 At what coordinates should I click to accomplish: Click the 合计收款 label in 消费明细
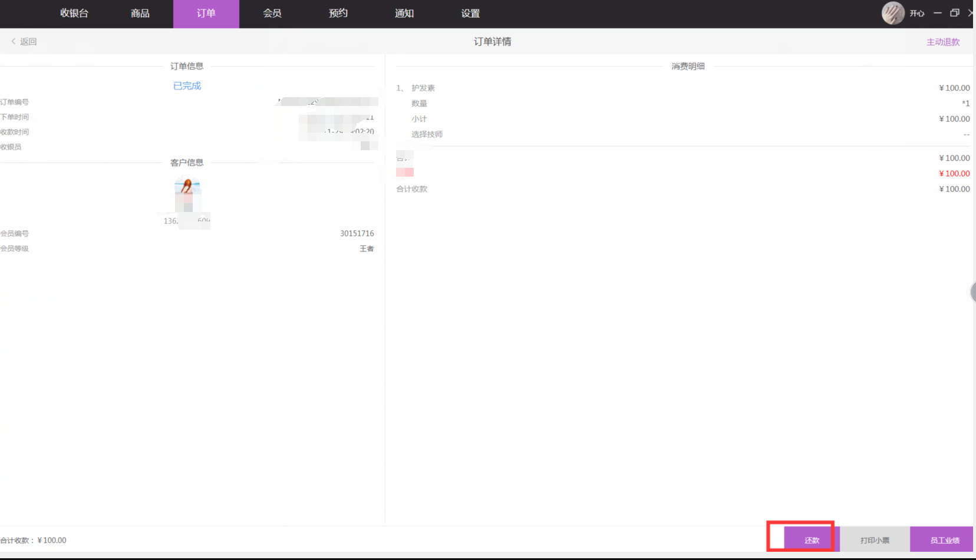412,189
